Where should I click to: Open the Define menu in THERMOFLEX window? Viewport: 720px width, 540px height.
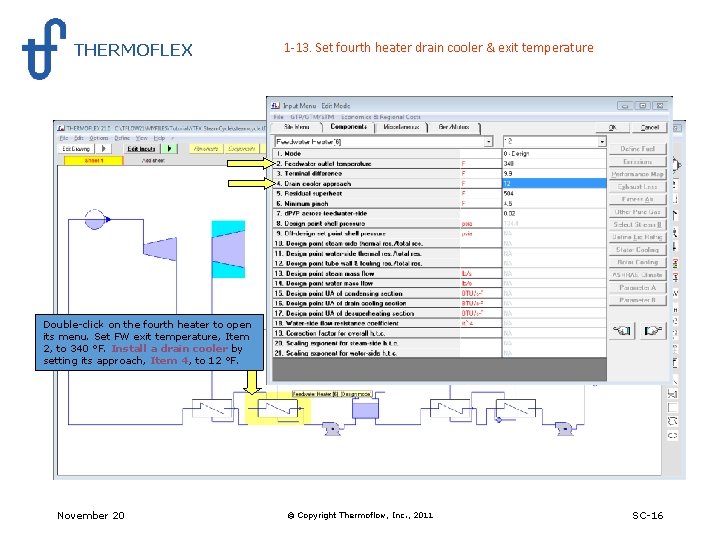122,138
